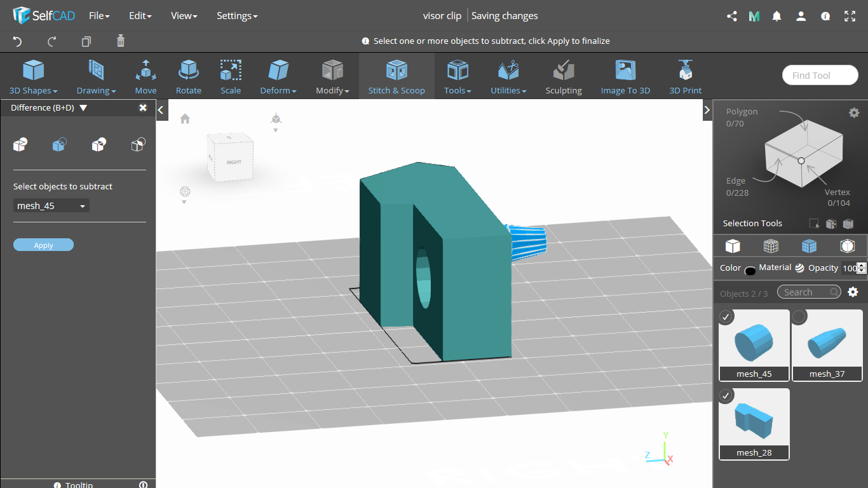Click the home view icon

pos(185,119)
